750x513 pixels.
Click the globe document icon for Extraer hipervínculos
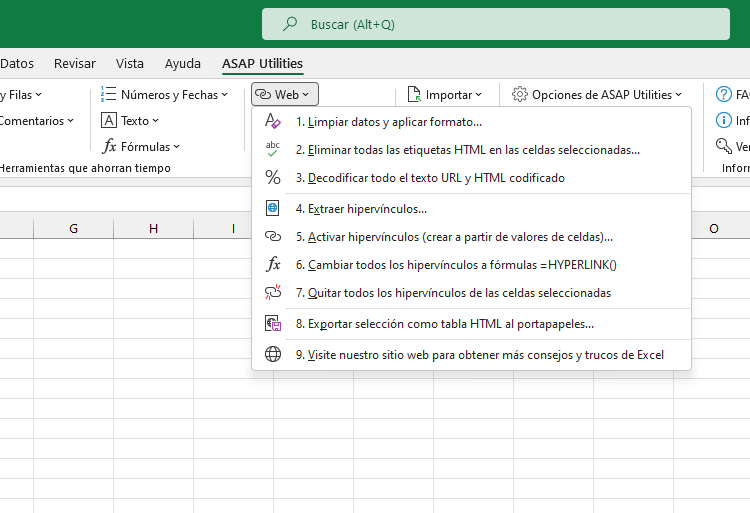(x=273, y=208)
